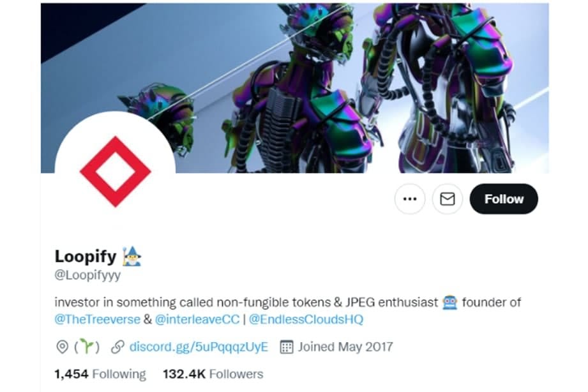
Task: Click the chain link icon
Action: [117, 347]
